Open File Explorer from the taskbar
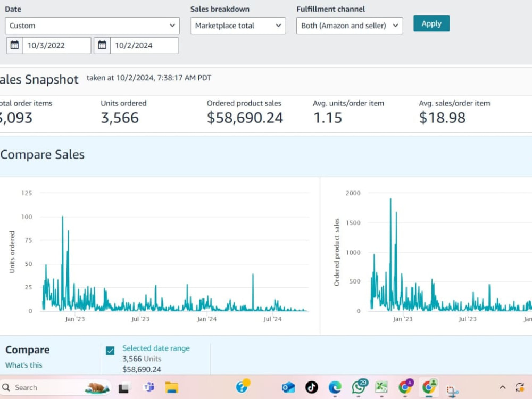Viewport: 532px width, 399px height. (x=172, y=387)
